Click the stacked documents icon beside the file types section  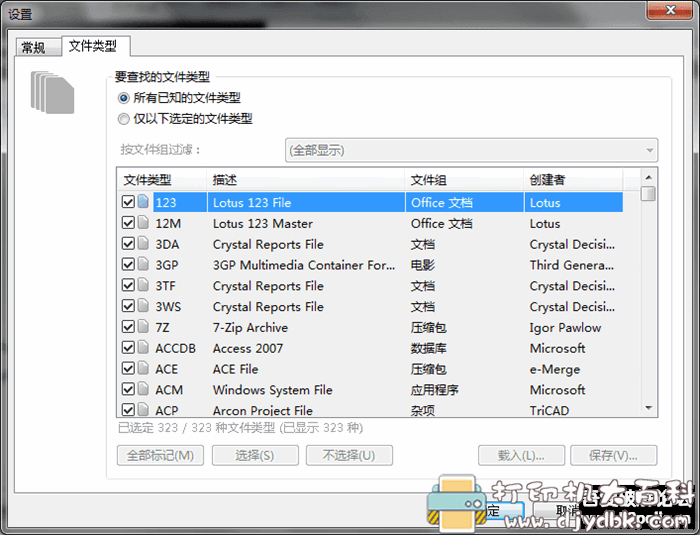(x=52, y=92)
